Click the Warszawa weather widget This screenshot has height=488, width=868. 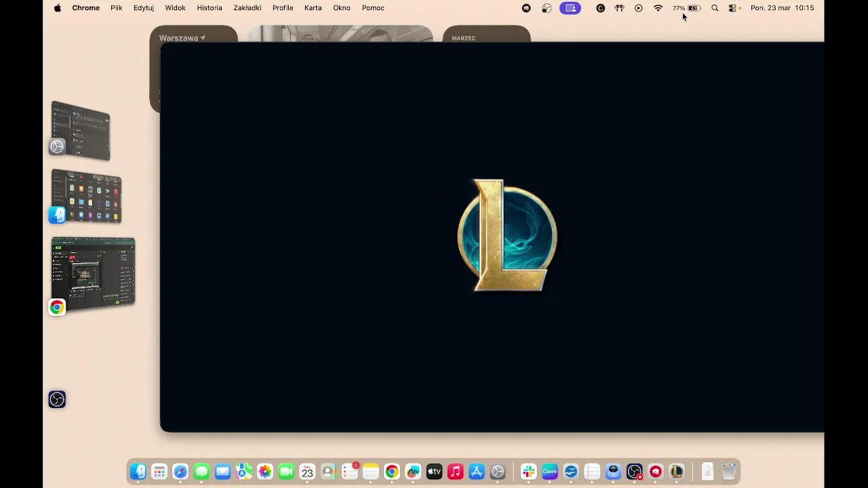tap(193, 34)
